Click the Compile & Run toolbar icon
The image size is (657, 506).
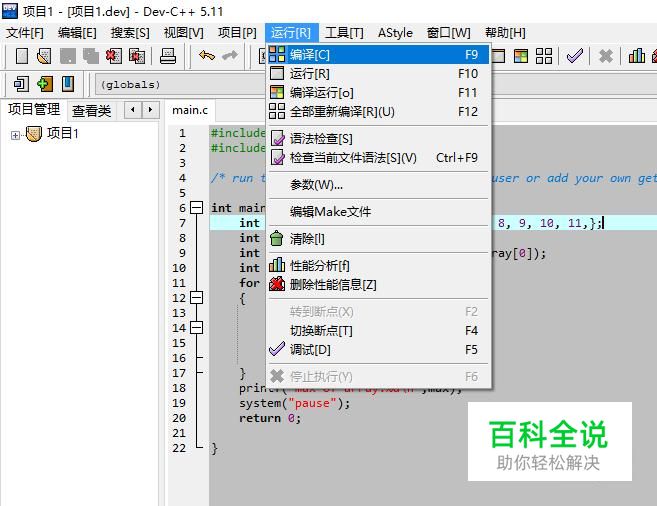tap(521, 56)
